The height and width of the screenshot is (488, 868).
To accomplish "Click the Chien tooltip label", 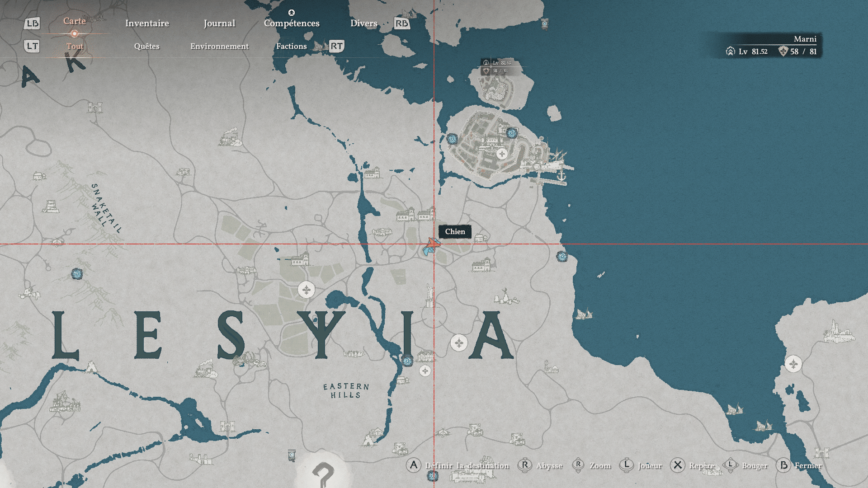I will coord(455,231).
